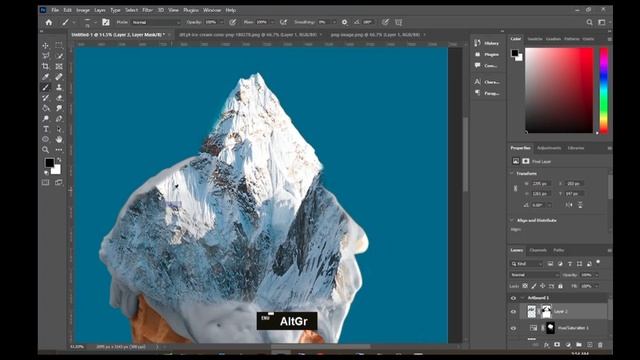Toggle Quick Mask mode
640x360 pixels.
click(45, 182)
